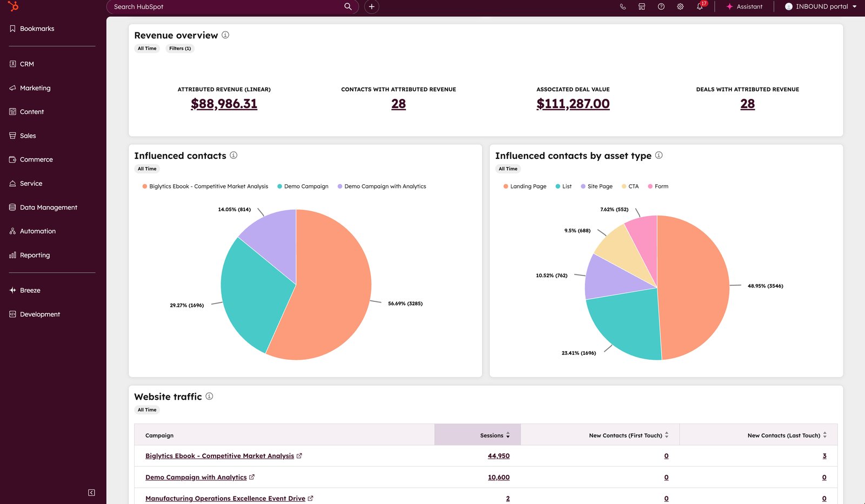Open Biglytics Ebook - Competitive Market Analysis campaign
The width and height of the screenshot is (865, 504).
(x=219, y=456)
